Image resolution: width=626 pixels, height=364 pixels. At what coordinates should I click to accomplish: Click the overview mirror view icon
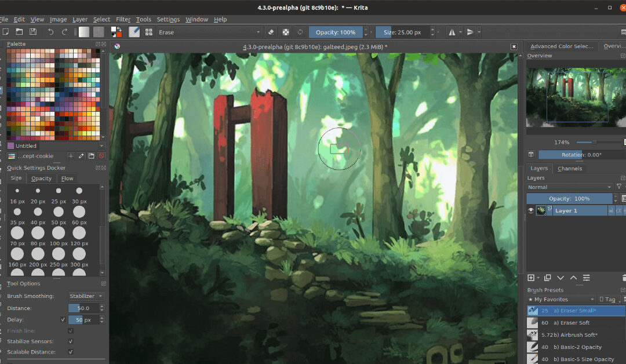coord(531,154)
